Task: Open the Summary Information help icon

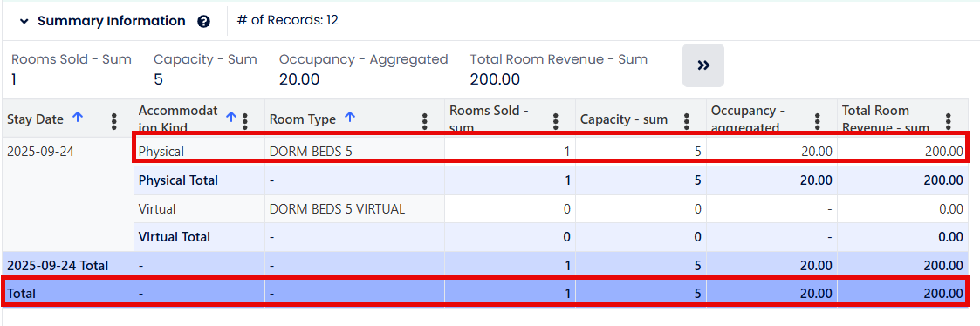Action: [203, 21]
